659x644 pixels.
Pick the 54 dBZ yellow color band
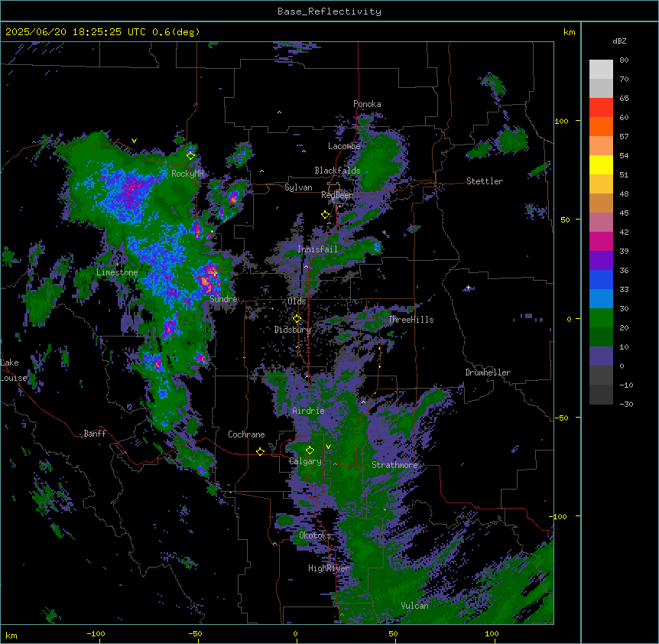[601, 164]
